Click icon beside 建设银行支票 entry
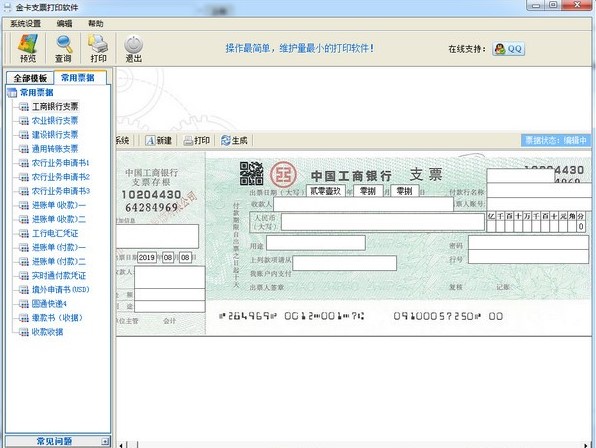The height and width of the screenshot is (448, 596). tap(24, 135)
